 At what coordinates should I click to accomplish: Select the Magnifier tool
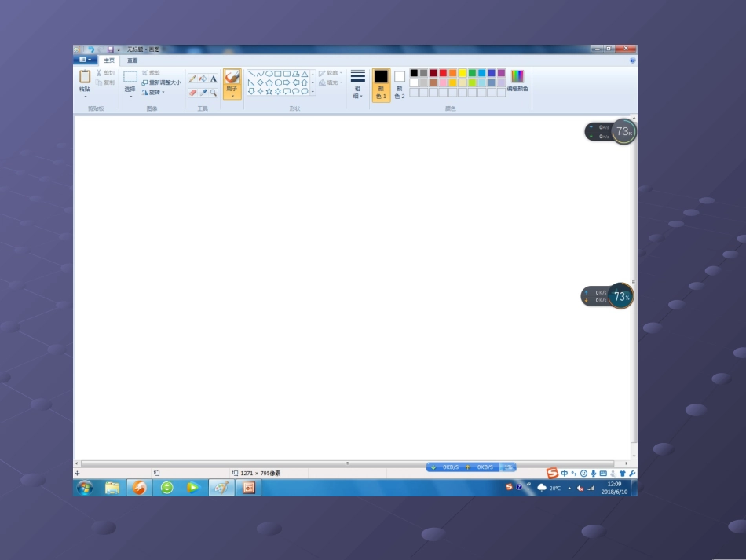(213, 92)
